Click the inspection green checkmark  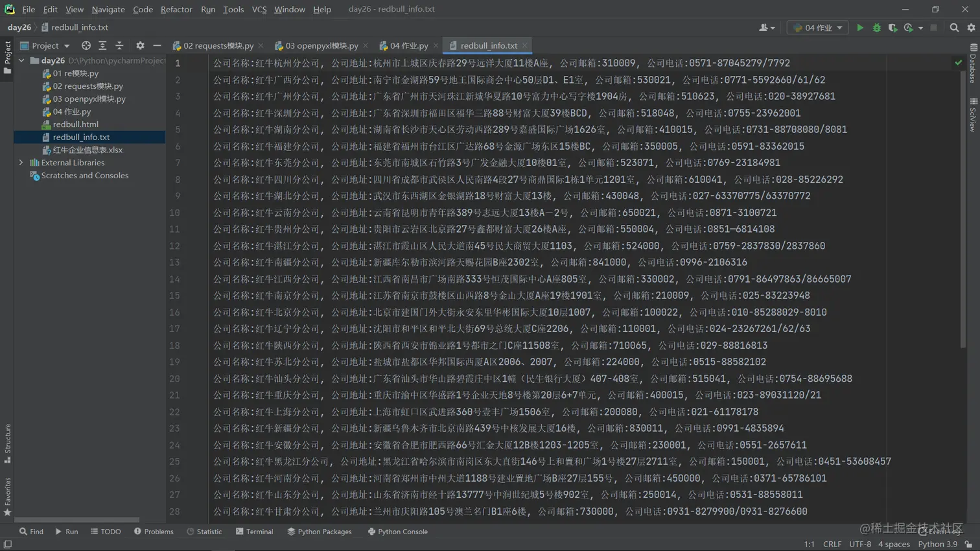(958, 63)
